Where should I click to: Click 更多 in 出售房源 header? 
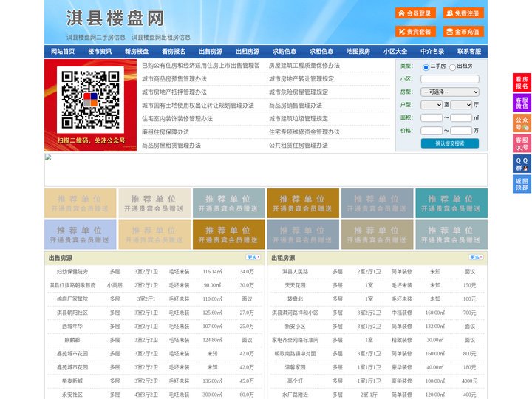coord(253,258)
